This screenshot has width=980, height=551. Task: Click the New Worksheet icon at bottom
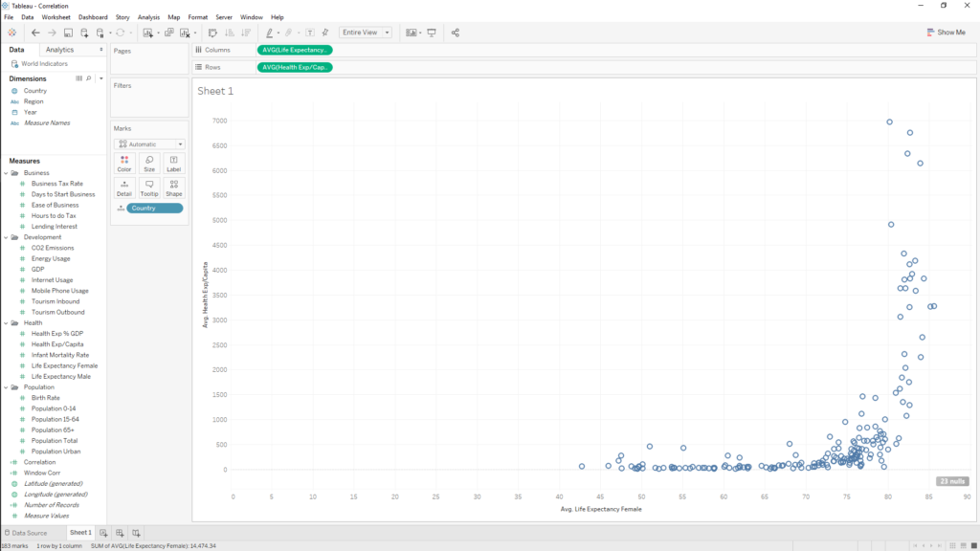click(104, 532)
